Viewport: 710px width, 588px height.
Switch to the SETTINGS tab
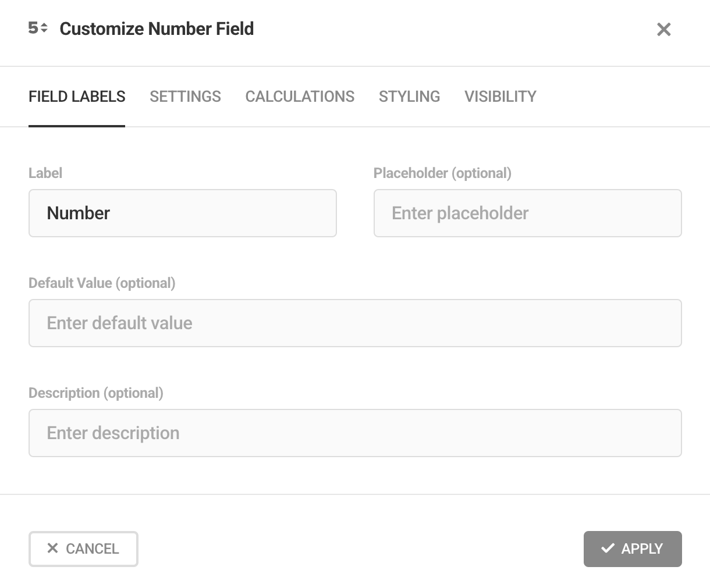point(185,96)
